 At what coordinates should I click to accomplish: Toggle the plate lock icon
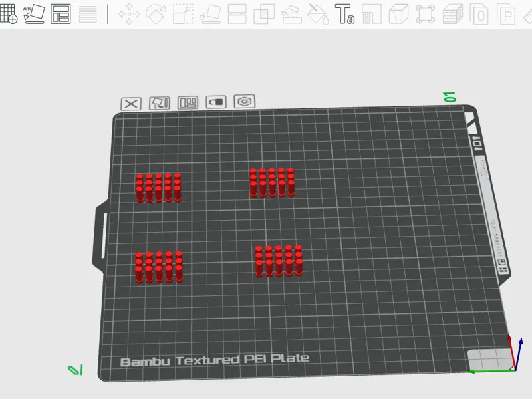click(x=216, y=102)
